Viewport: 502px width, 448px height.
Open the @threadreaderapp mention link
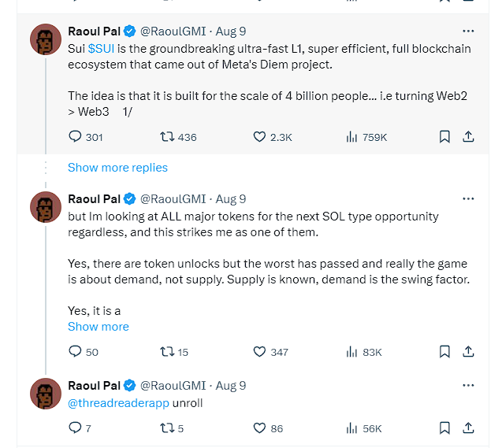click(118, 402)
